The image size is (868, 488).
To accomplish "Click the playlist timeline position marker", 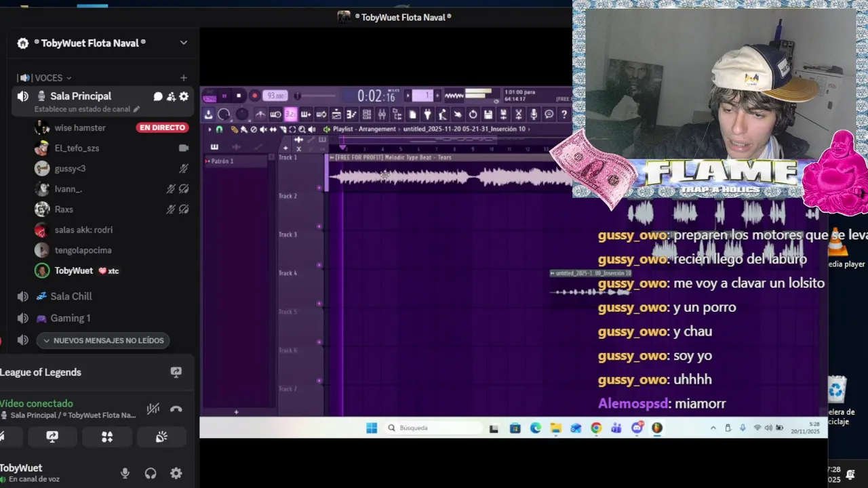I will (342, 147).
